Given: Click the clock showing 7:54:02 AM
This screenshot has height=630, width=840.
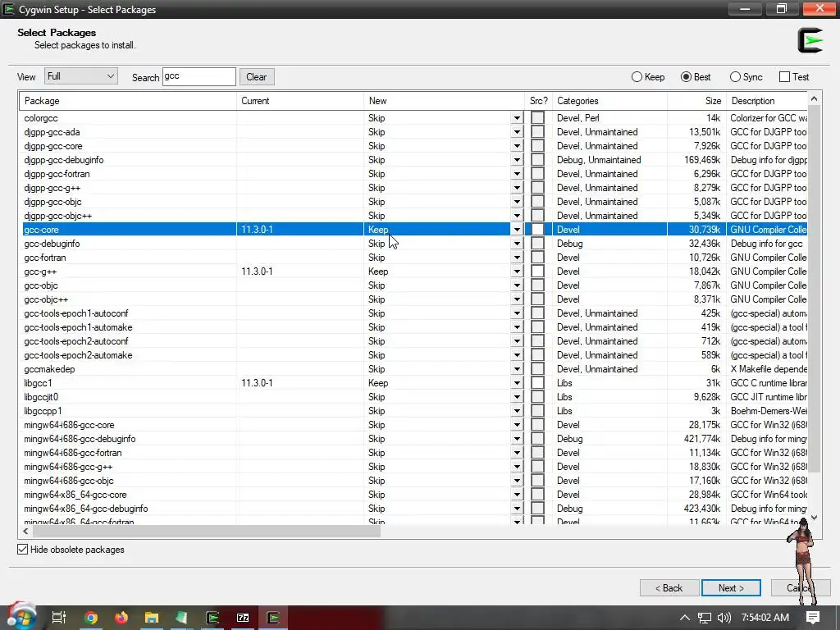Looking at the screenshot, I should point(765,618).
